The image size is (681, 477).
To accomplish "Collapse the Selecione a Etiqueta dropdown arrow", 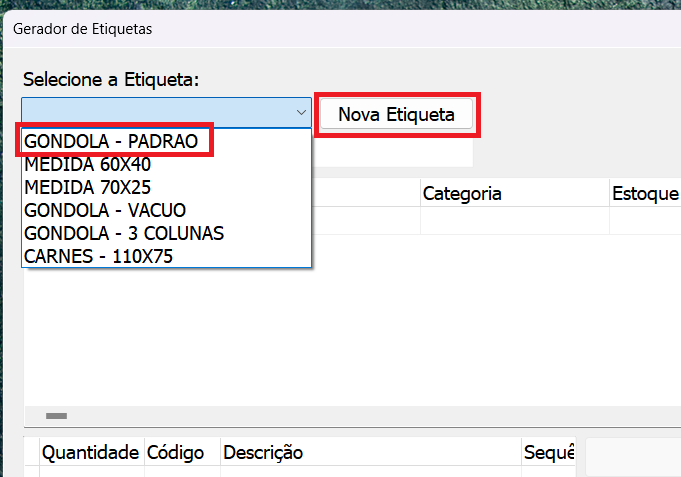I will click(301, 113).
